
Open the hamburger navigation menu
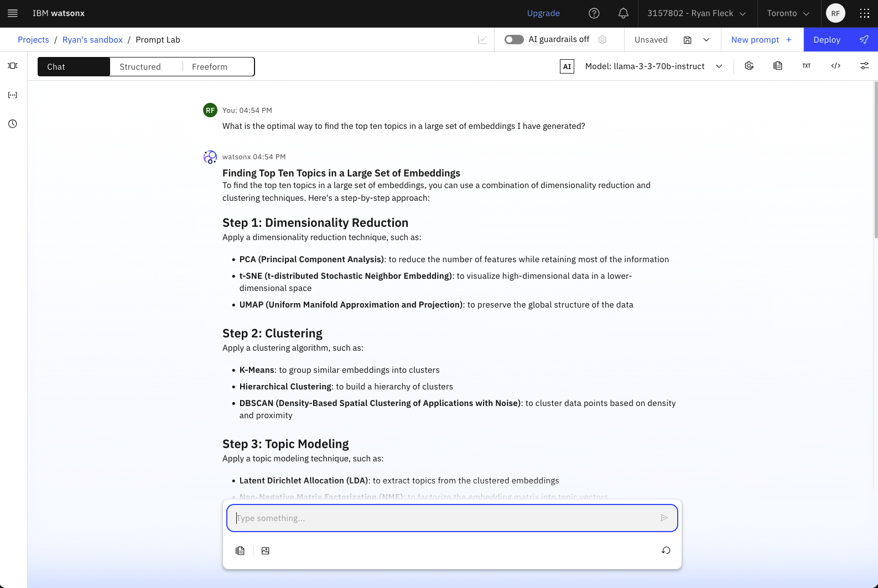tap(13, 13)
